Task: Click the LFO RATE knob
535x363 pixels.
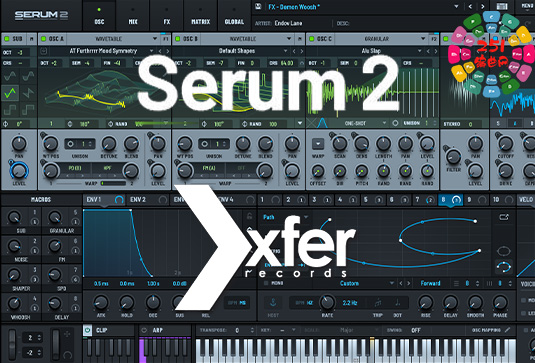Action: click(327, 302)
